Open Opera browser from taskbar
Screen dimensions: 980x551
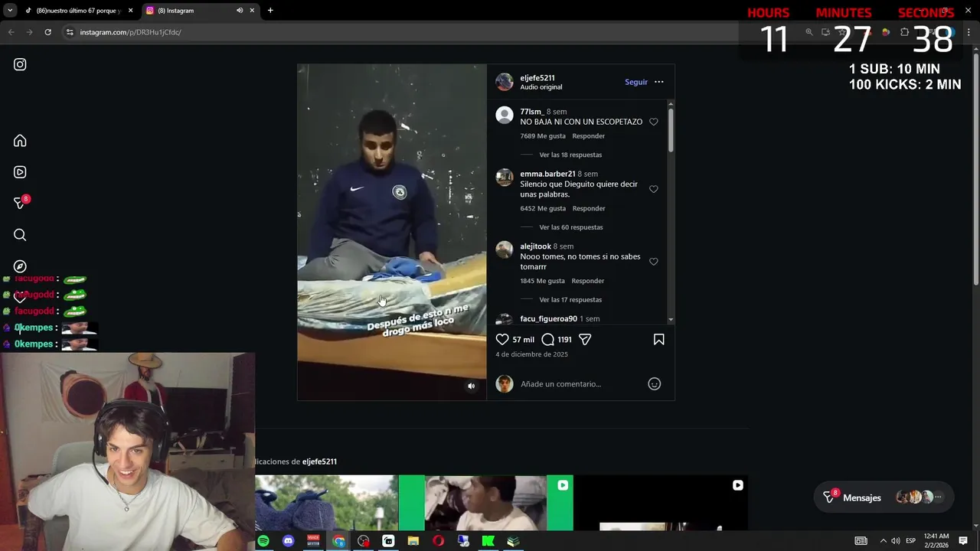pos(439,541)
